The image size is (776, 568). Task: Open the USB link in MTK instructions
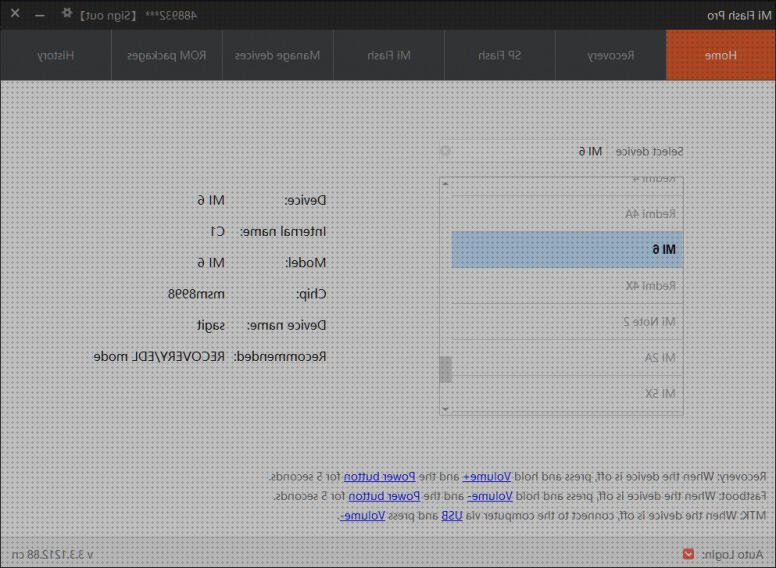pyautogui.click(x=453, y=516)
